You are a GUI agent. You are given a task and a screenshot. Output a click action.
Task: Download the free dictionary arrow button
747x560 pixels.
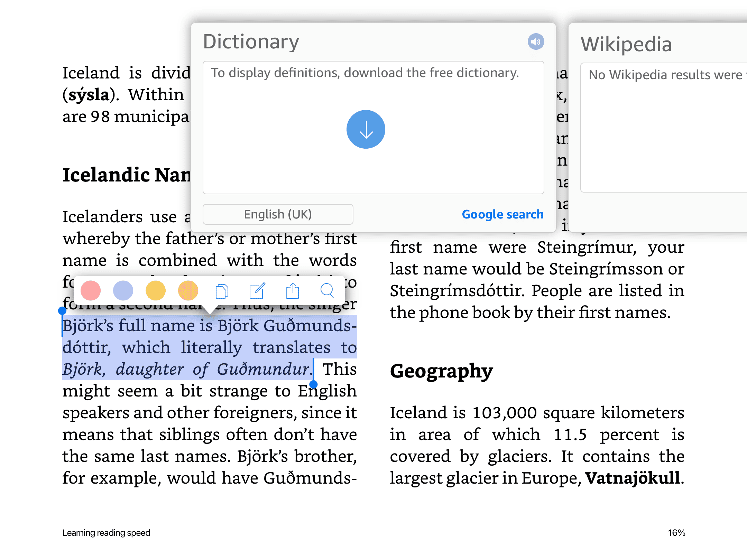[366, 130]
